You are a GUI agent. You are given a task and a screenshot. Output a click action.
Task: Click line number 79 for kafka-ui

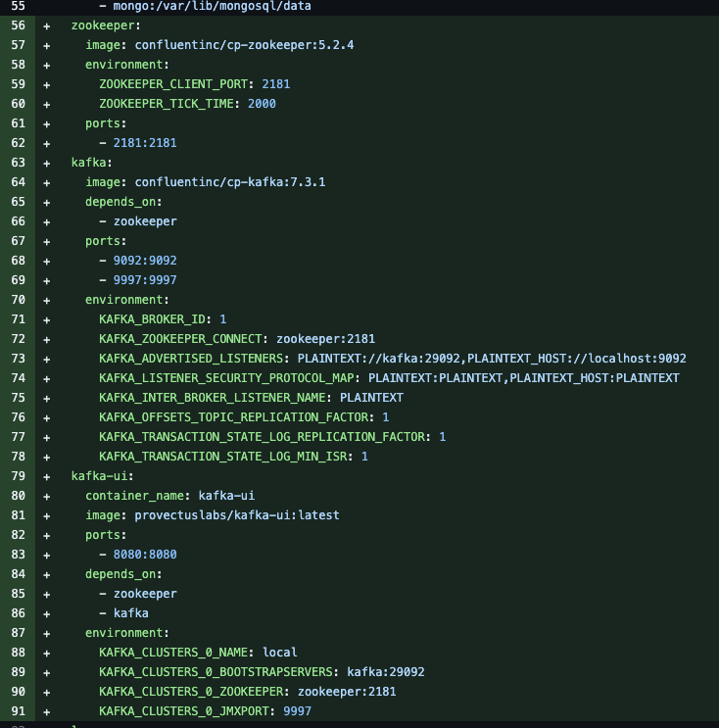pyautogui.click(x=18, y=476)
